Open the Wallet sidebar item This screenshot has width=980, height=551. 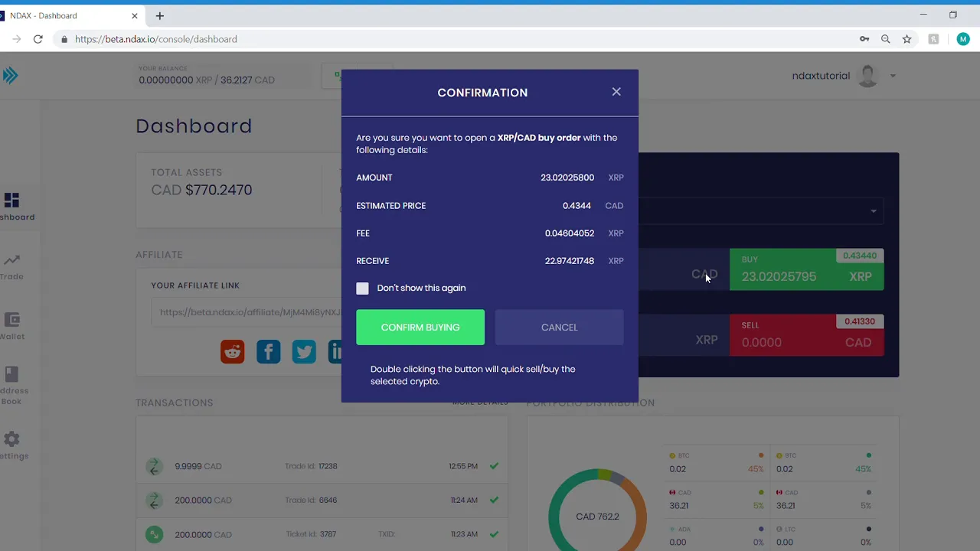tap(12, 327)
